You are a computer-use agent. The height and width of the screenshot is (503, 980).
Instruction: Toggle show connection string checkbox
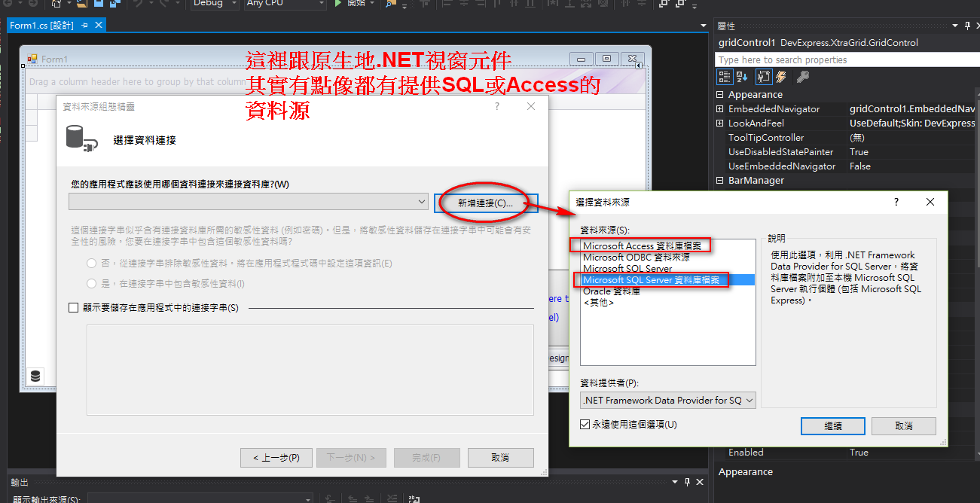(74, 307)
